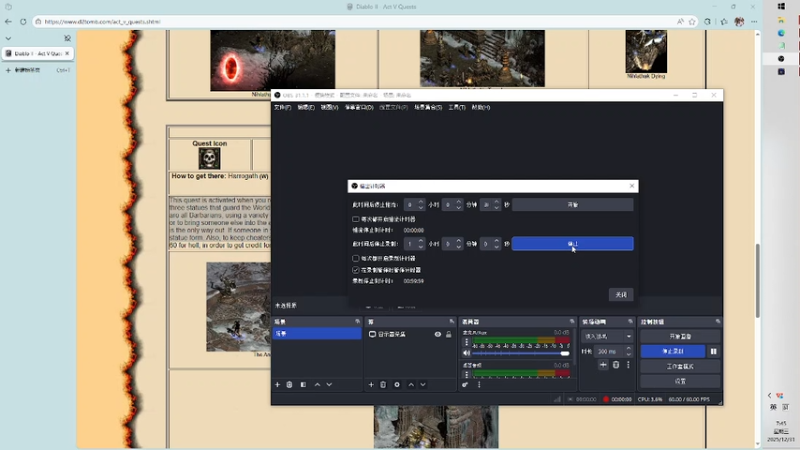This screenshot has height=450, width=800.
Task: Enable recording timer each time checkbox
Action: pos(356,258)
